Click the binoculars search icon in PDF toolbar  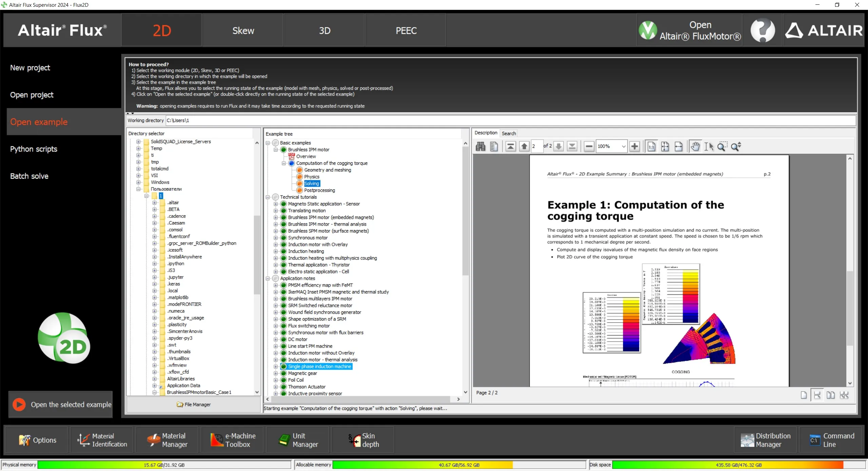click(x=480, y=146)
